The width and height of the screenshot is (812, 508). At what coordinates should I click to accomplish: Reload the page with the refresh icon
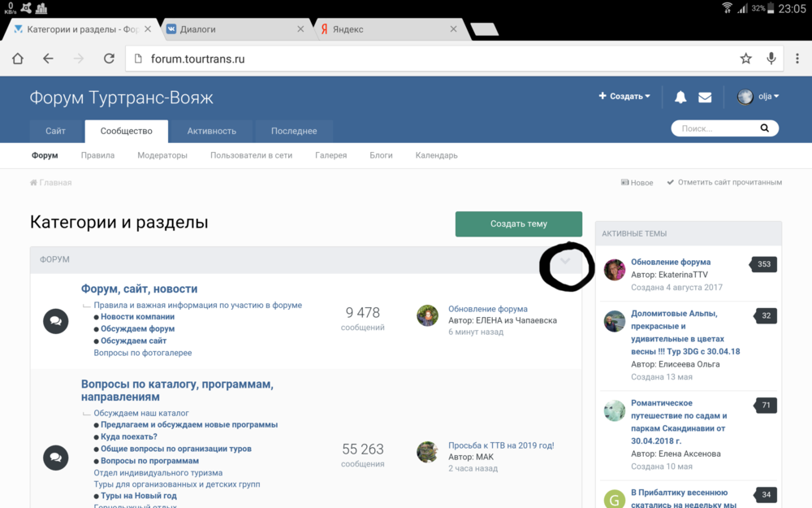(x=109, y=59)
